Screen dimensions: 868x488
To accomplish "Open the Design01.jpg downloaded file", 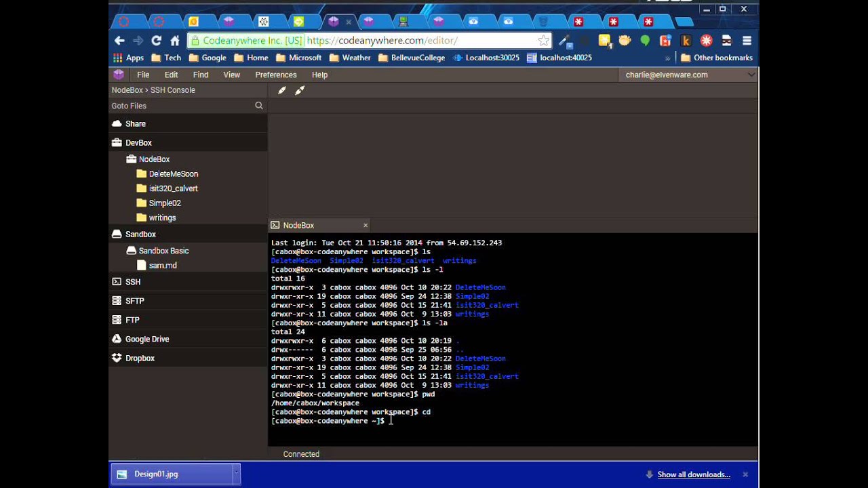I will (x=172, y=474).
